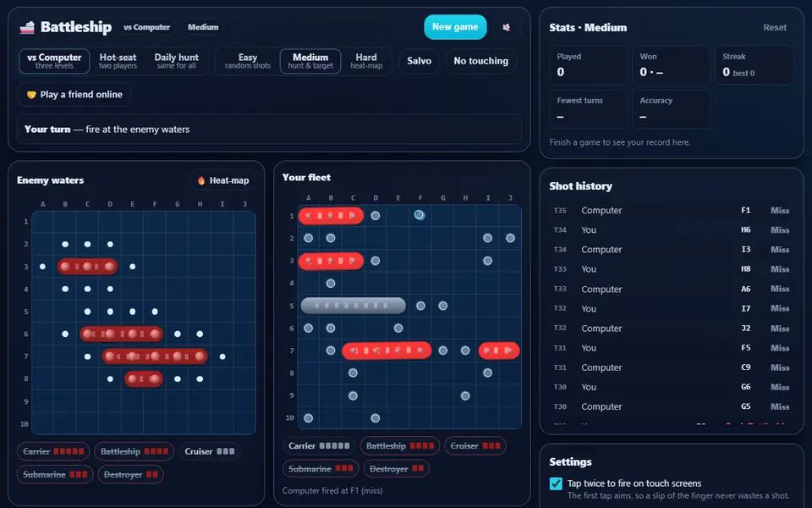Choose Hard heat-map difficulty
The image size is (812, 508).
click(366, 61)
